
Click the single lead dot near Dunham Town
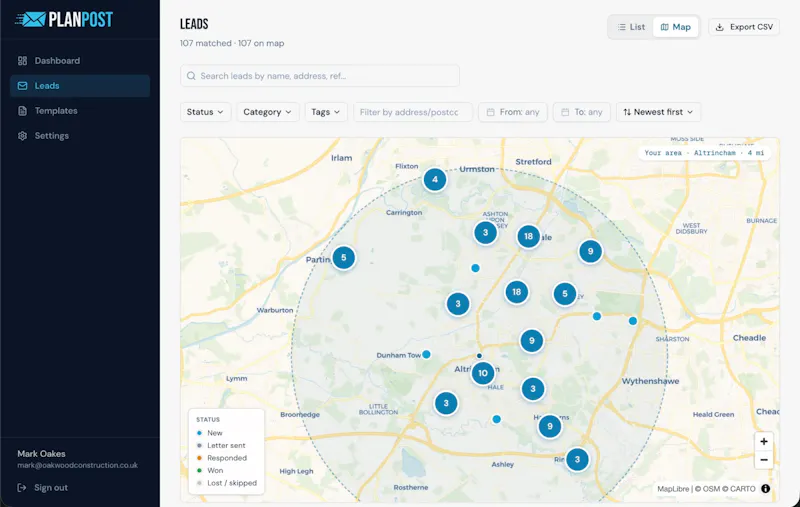[x=427, y=354]
